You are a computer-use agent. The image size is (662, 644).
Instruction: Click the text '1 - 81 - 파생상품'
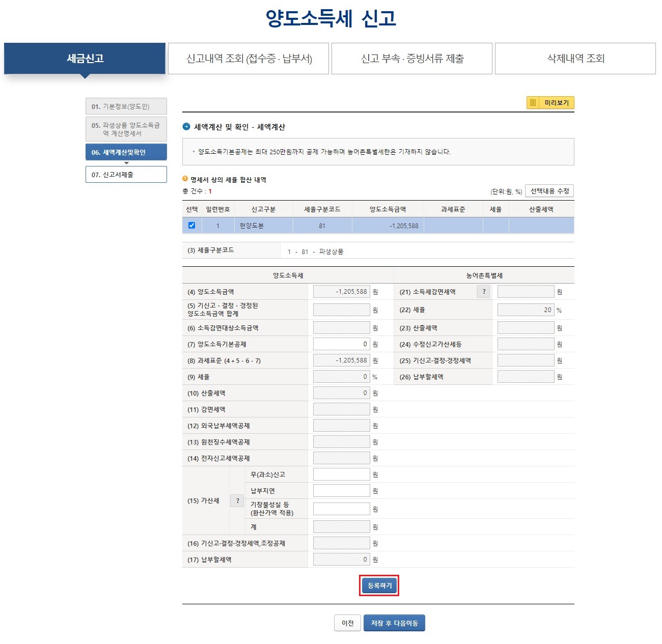(x=315, y=251)
